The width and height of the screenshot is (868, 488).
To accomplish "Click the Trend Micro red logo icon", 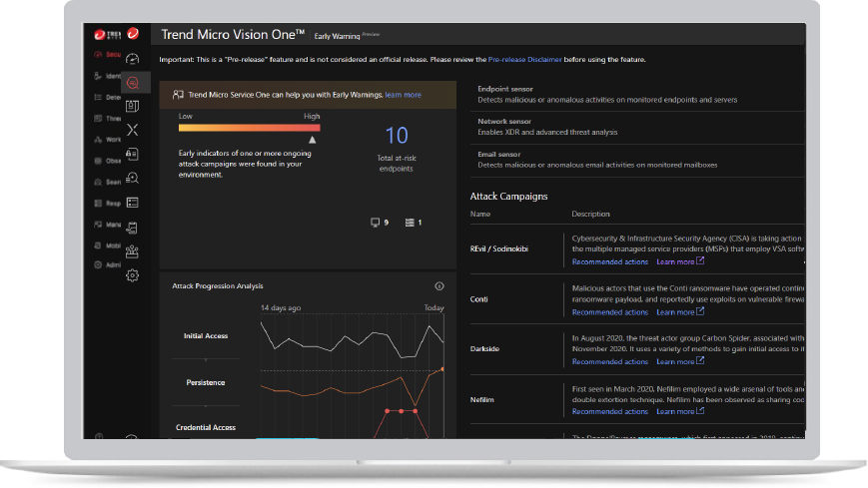I will (x=133, y=34).
